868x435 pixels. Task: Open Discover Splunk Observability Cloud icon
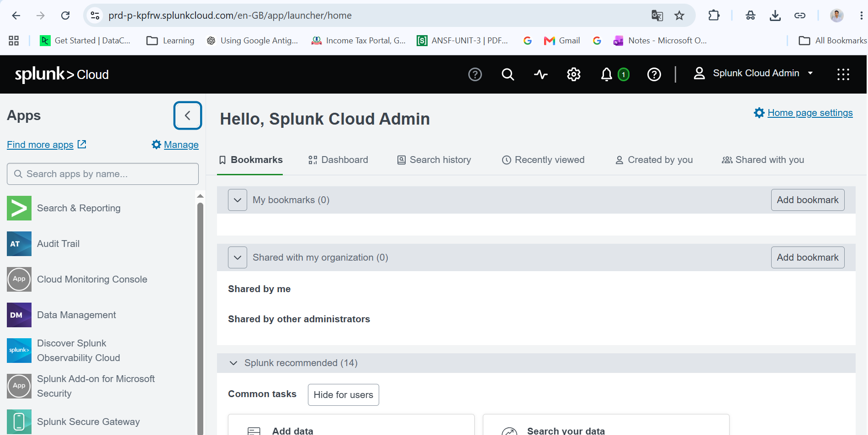pyautogui.click(x=19, y=351)
